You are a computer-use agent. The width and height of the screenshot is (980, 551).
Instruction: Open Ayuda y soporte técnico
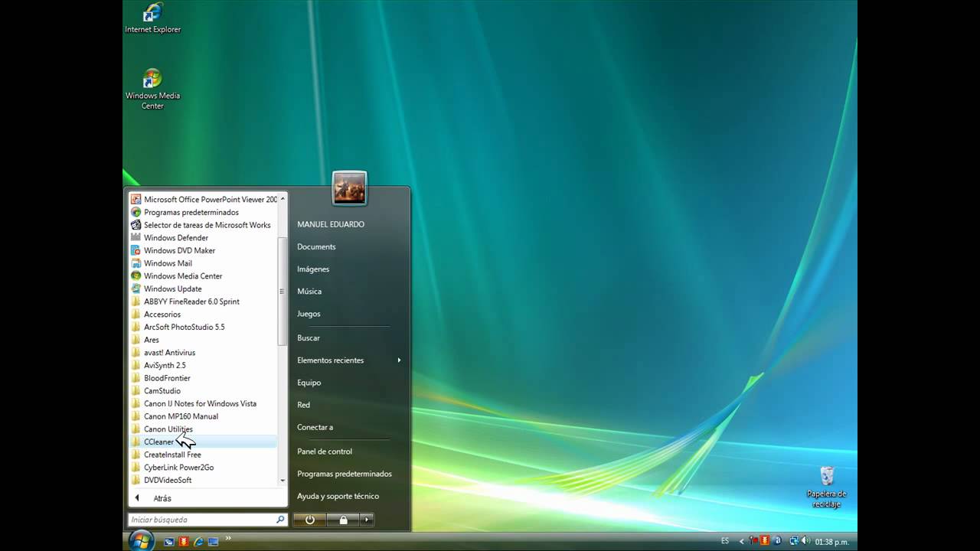click(x=338, y=496)
